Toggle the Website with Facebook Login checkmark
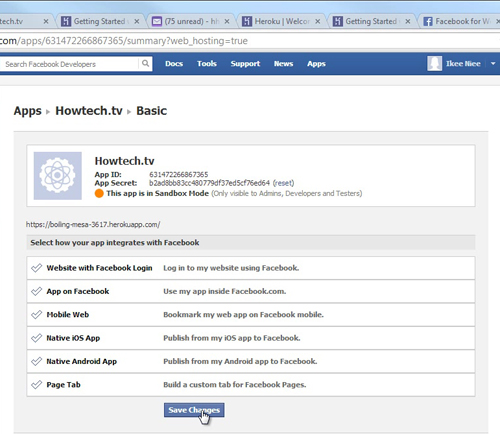This screenshot has width=500, height=434. click(36, 268)
